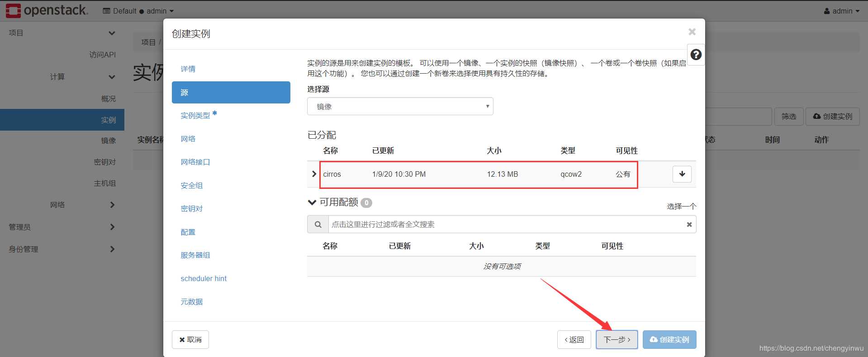868x357 pixels.
Task: Open the 安全组 step
Action: [191, 185]
